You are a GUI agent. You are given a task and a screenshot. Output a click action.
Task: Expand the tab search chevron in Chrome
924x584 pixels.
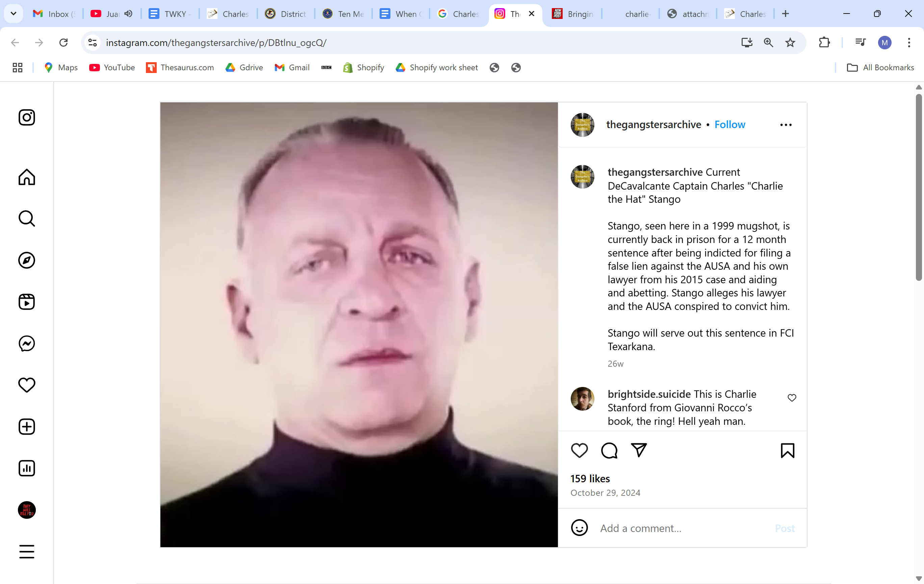pyautogui.click(x=14, y=14)
